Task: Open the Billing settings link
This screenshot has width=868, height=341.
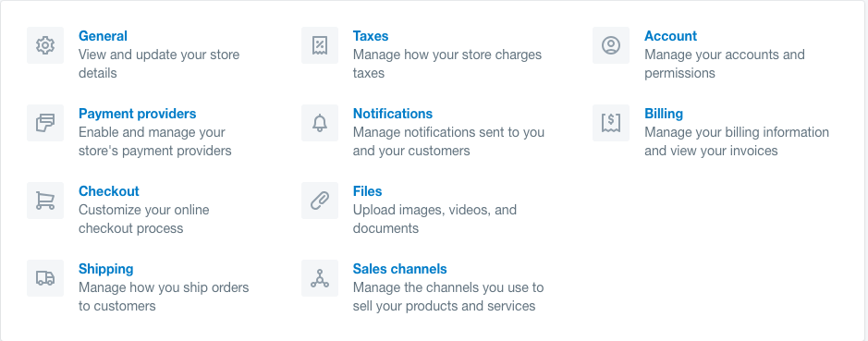Action: (x=664, y=114)
